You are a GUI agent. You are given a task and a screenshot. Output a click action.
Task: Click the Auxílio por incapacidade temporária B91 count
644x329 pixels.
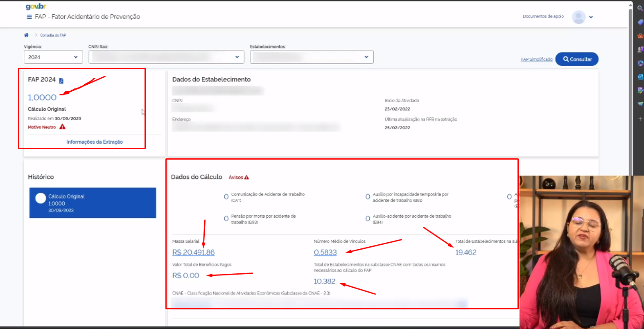368,197
